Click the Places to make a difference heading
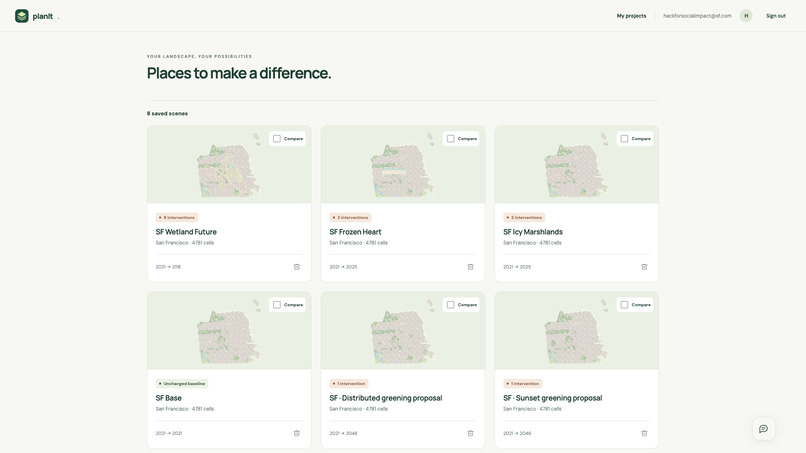 [x=239, y=73]
